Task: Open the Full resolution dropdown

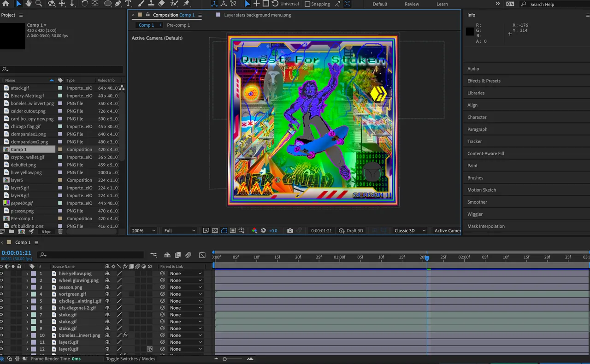Action: pos(179,230)
